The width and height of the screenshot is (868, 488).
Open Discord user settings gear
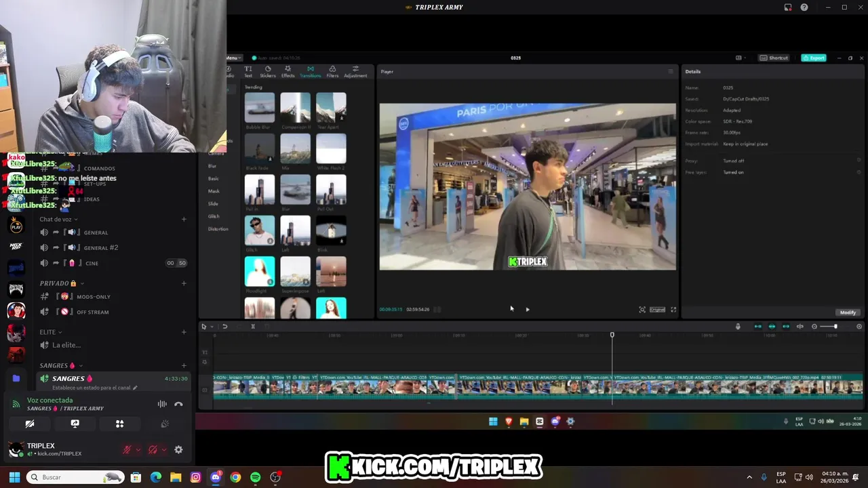pos(178,449)
